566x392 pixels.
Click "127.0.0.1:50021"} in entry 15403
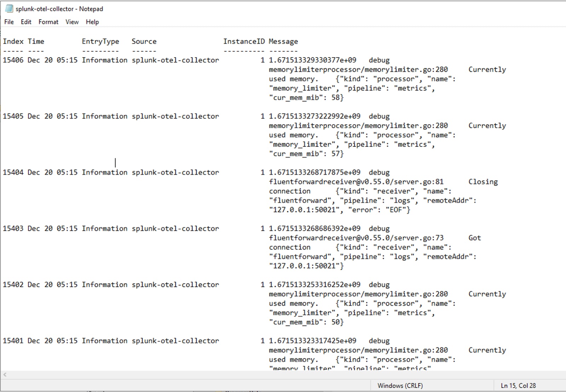click(306, 266)
